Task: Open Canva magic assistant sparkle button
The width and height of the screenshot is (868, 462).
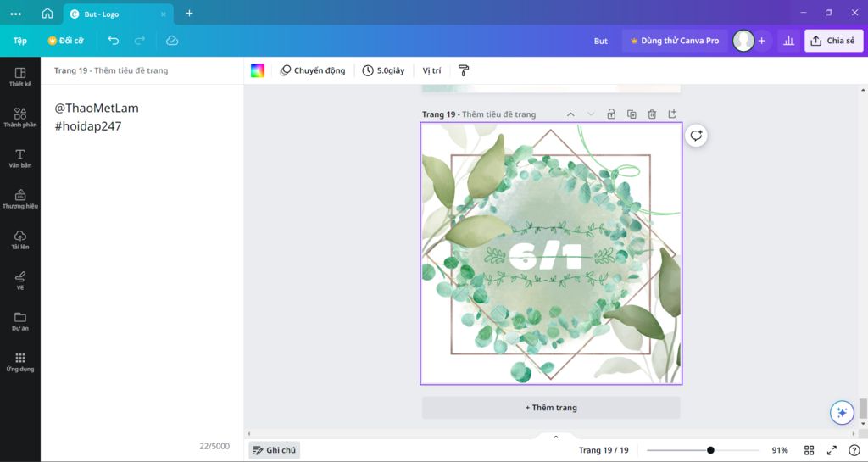Action: [x=842, y=413]
